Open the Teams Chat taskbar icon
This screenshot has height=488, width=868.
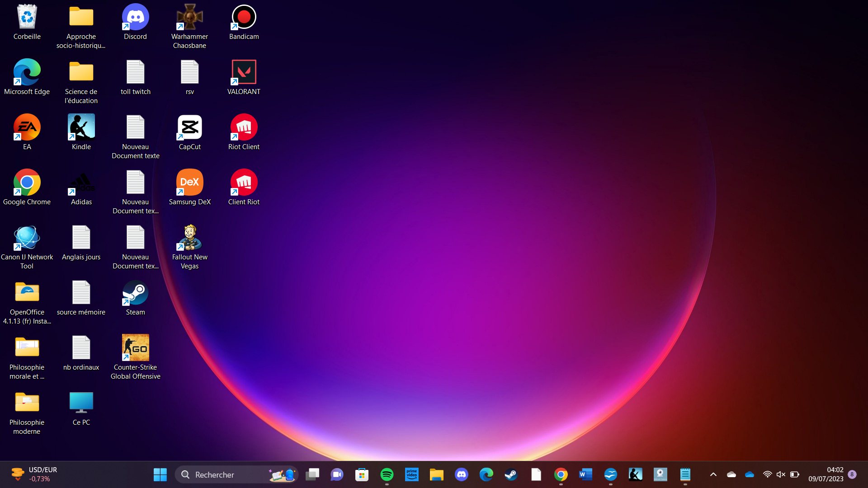click(337, 474)
